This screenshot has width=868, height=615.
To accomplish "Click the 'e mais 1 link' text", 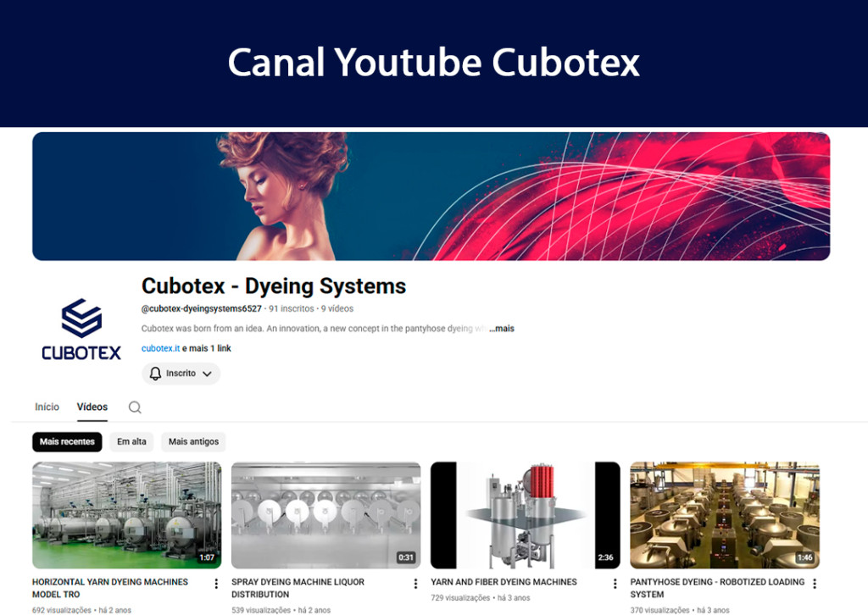I will click(x=207, y=348).
